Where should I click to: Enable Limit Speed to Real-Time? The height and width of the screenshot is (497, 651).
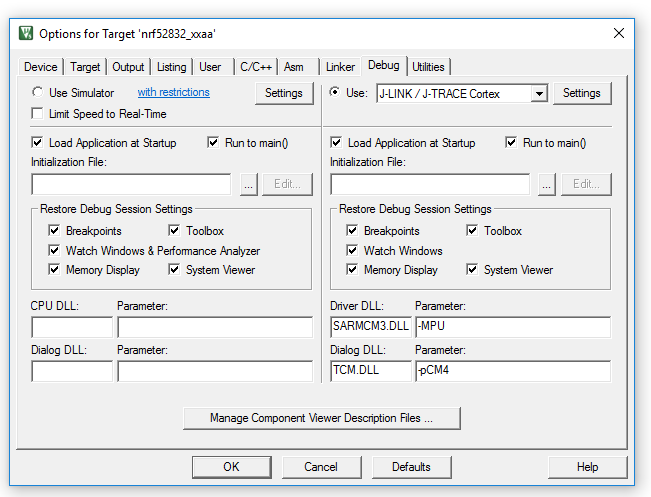pos(37,113)
